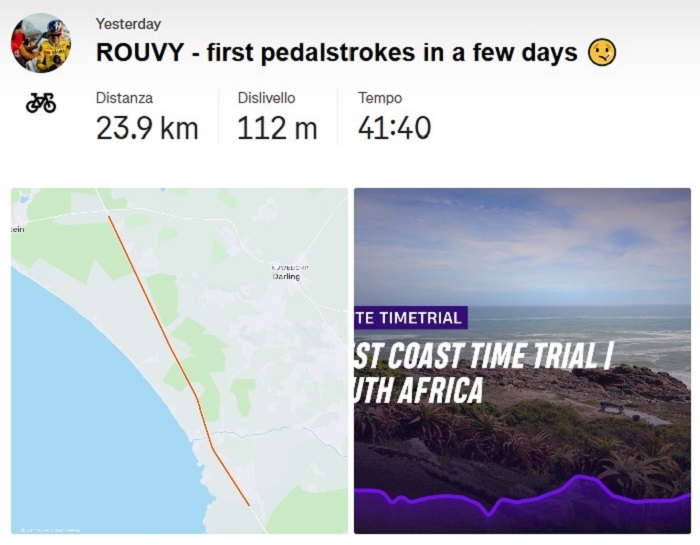Viewport: 700px width, 545px height.
Task: Select the 112 m elevation value
Action: coord(277,128)
